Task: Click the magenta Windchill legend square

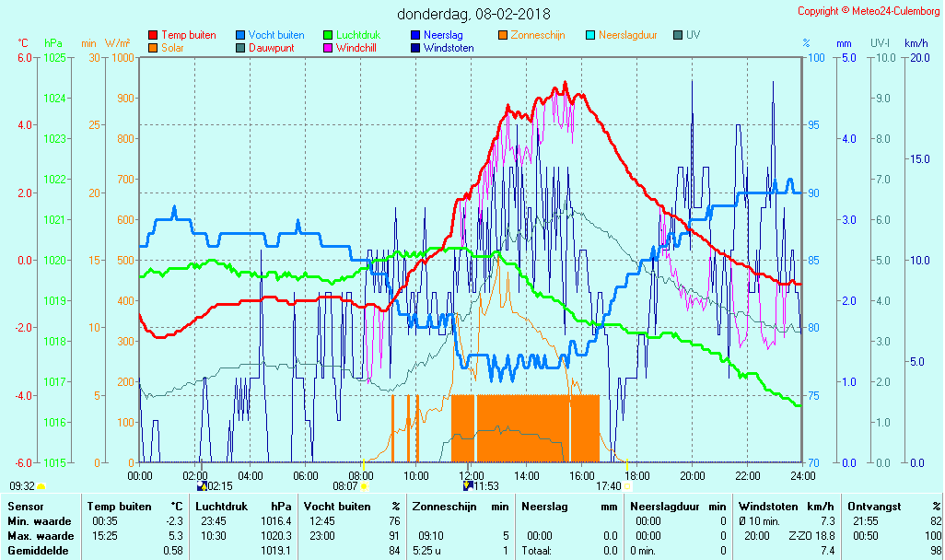Action: [x=328, y=48]
